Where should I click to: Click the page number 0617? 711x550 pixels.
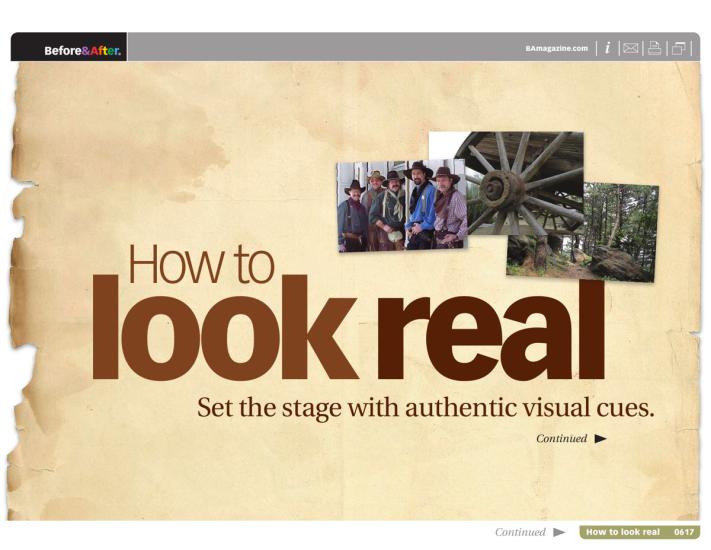(x=684, y=532)
